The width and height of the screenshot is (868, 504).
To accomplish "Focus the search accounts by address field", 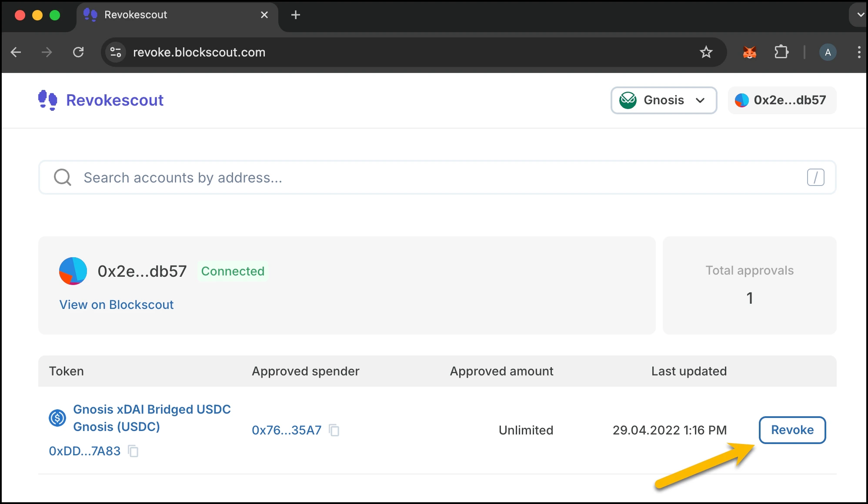I will [x=435, y=177].
